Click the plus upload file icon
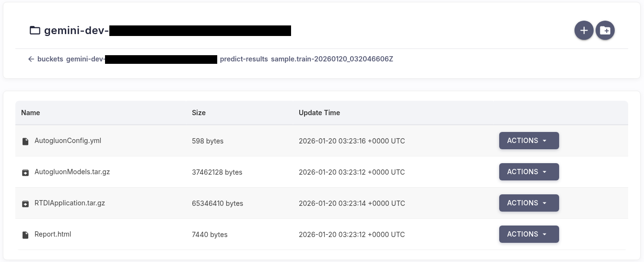The image size is (644, 262). pyautogui.click(x=584, y=31)
